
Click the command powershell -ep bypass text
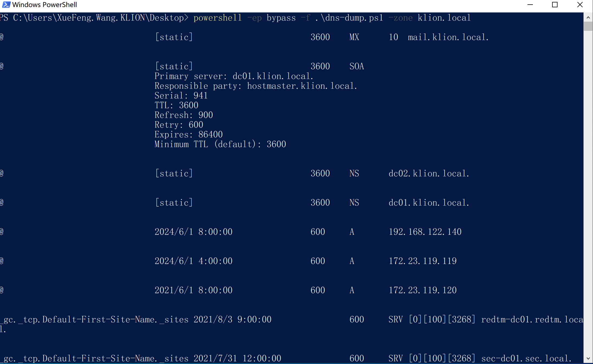click(x=244, y=17)
